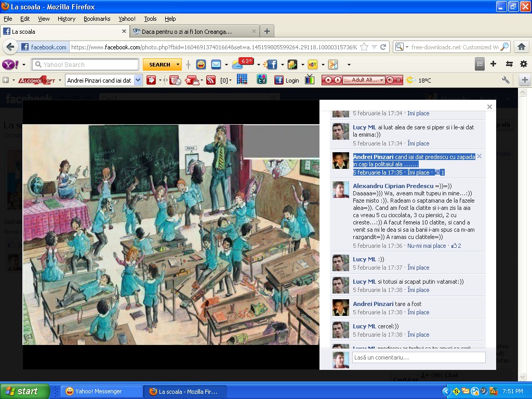
Task: Click the wrench options icon
Action: point(505,80)
